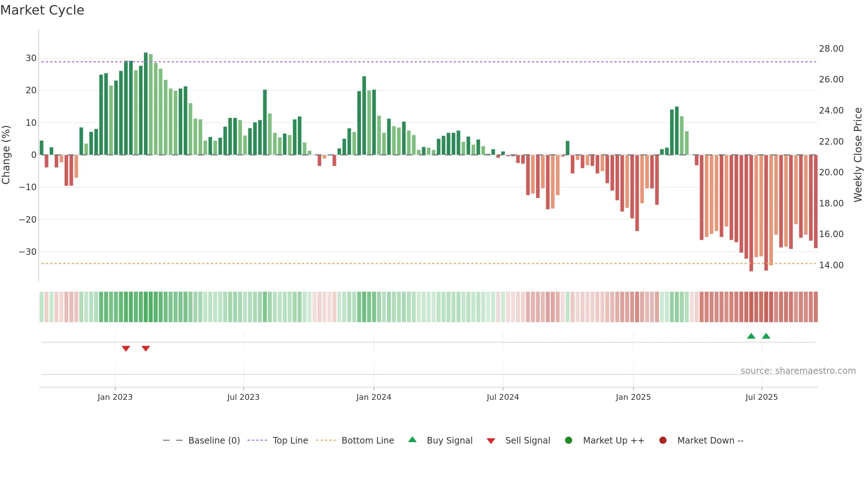Click the last red bar at the chart's right edge
The height and width of the screenshot is (488, 868).
816,201
